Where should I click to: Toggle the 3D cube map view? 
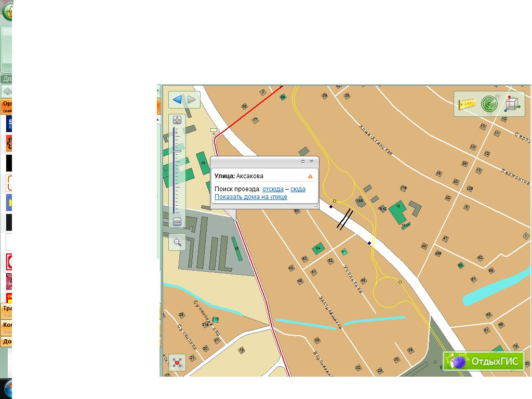[512, 104]
